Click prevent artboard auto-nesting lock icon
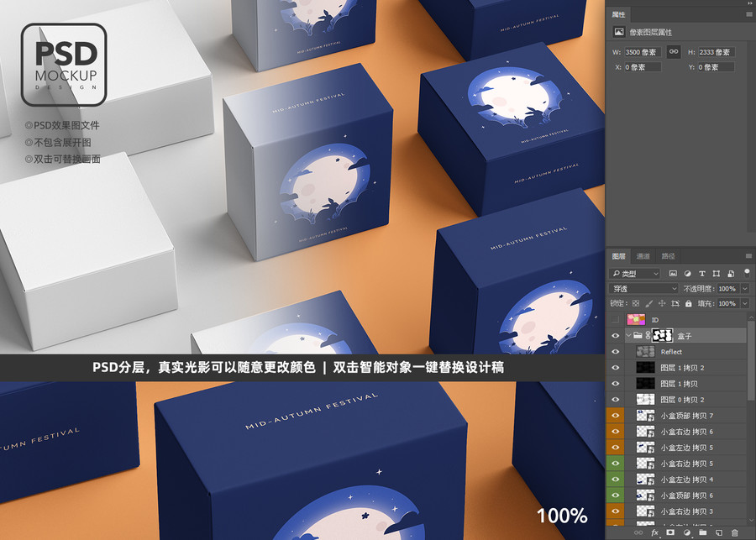This screenshot has height=540, width=756. (x=675, y=303)
